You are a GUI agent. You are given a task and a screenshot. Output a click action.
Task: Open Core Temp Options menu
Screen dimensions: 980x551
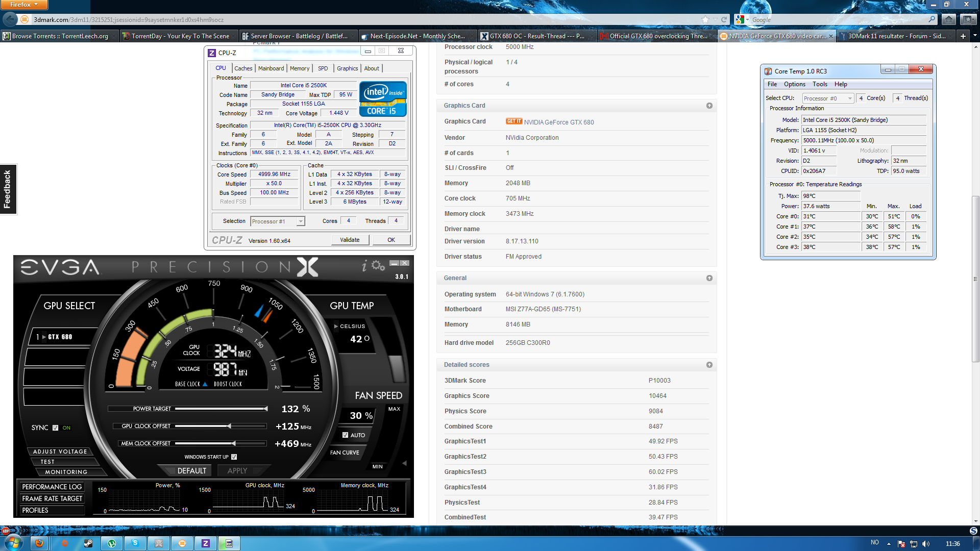point(794,84)
